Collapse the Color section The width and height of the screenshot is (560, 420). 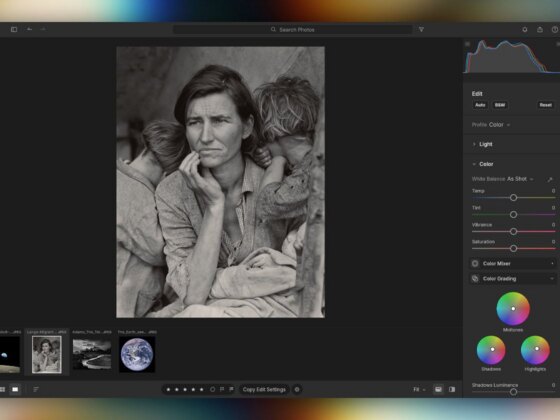tap(483, 164)
